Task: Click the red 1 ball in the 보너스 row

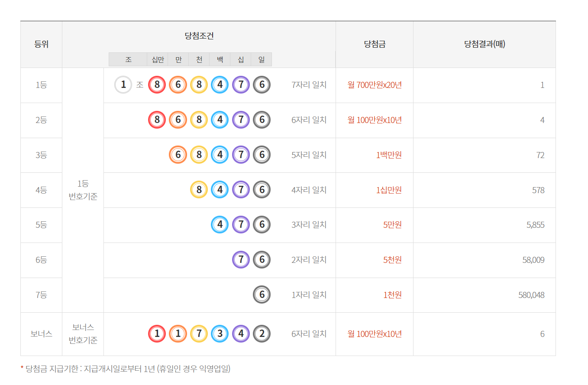Action: (157, 334)
